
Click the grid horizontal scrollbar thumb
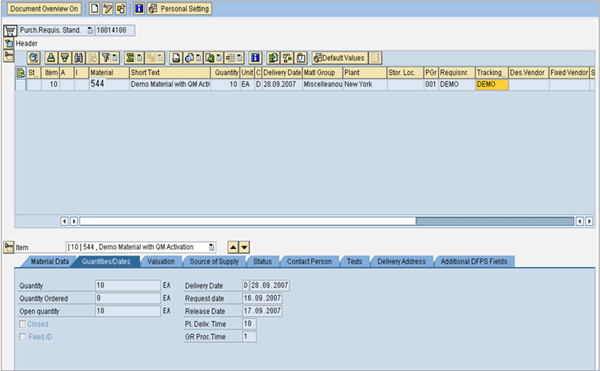pos(247,221)
